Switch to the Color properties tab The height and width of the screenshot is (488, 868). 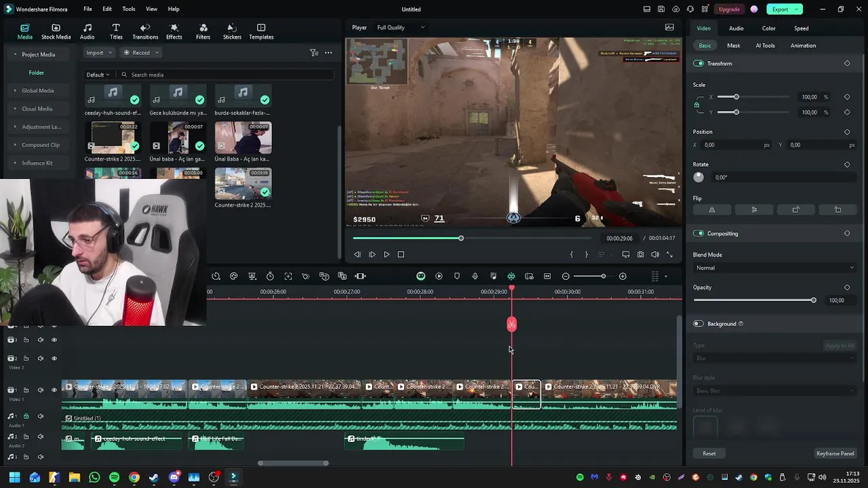(768, 28)
